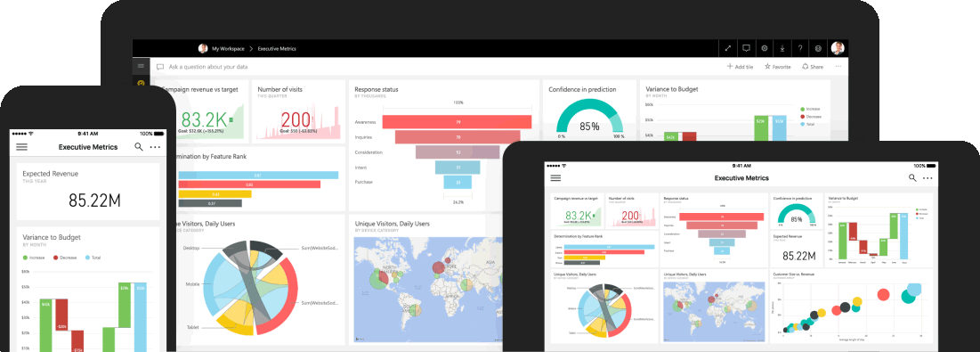The image size is (980, 352).
Task: Open the help question mark icon
Action: 800,48
